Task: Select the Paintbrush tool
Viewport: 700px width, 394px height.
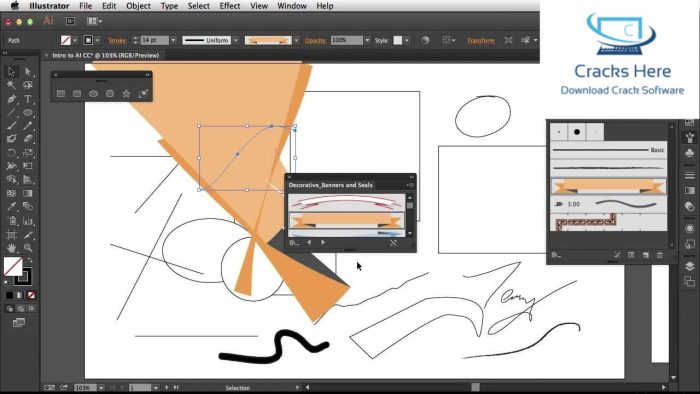Action: (12, 126)
